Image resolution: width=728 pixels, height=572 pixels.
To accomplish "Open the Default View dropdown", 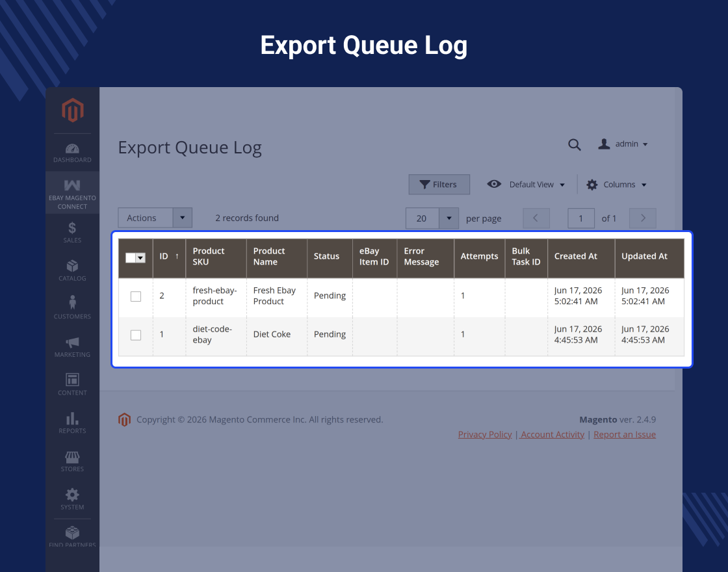I will 526,185.
